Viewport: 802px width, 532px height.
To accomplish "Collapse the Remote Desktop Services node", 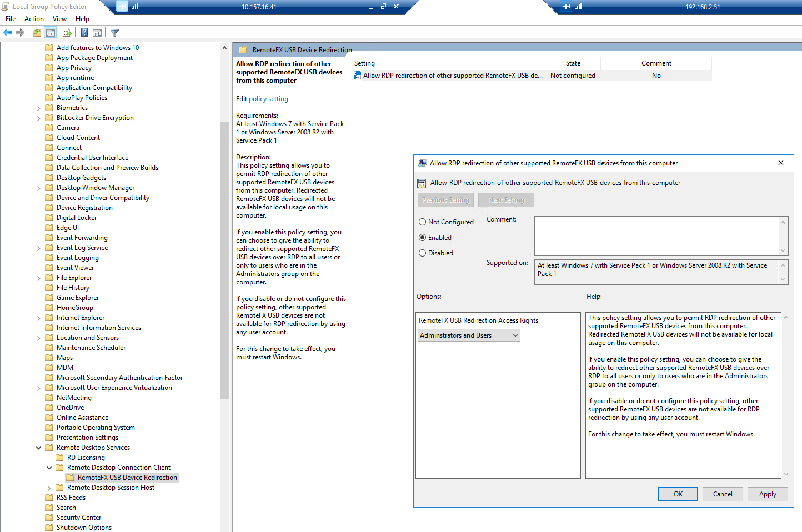I will coord(38,448).
